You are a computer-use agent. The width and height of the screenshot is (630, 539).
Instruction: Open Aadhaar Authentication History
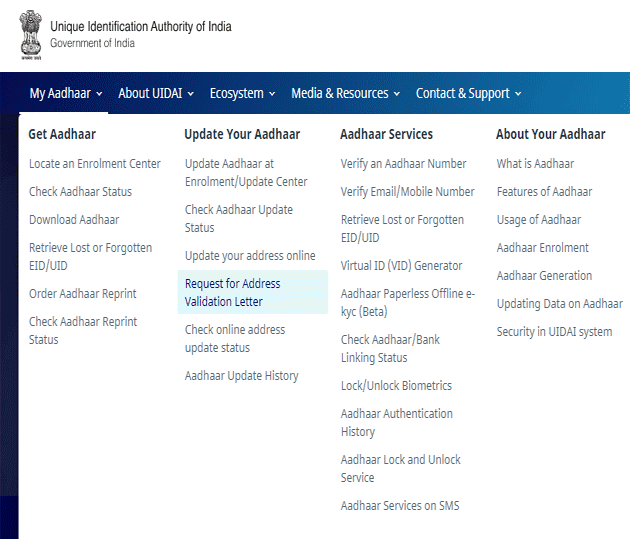pos(397,423)
